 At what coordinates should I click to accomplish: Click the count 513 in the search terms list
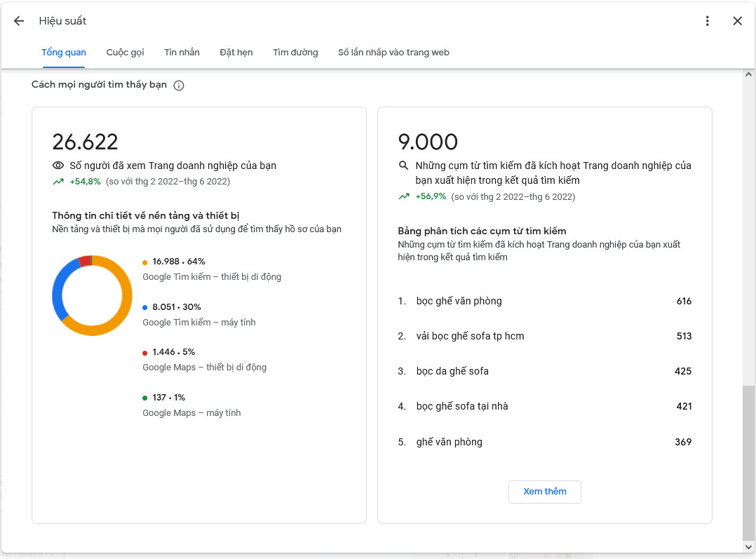(684, 336)
